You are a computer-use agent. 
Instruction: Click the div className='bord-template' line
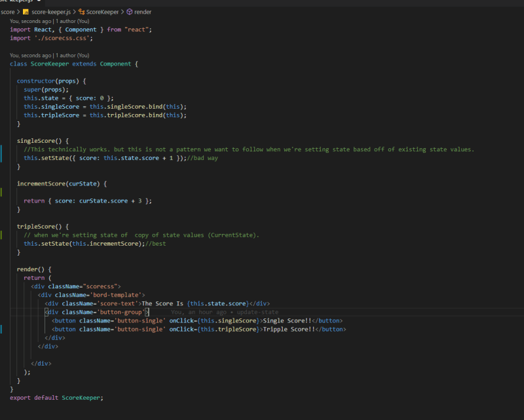(x=92, y=296)
